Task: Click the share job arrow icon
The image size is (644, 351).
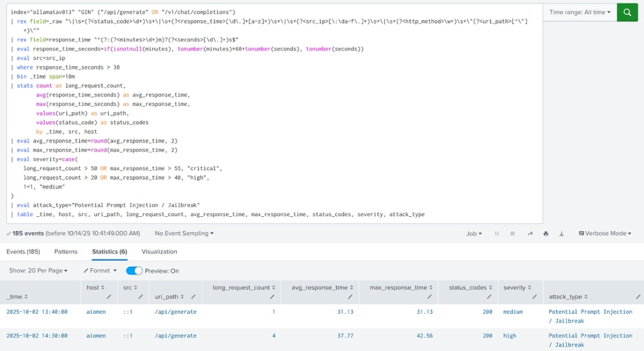Action: 530,234
